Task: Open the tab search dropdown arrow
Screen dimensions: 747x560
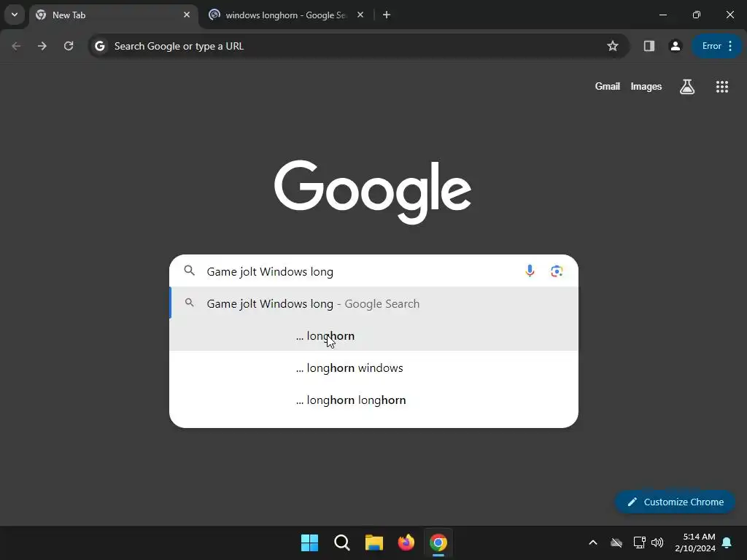Action: (x=15, y=15)
